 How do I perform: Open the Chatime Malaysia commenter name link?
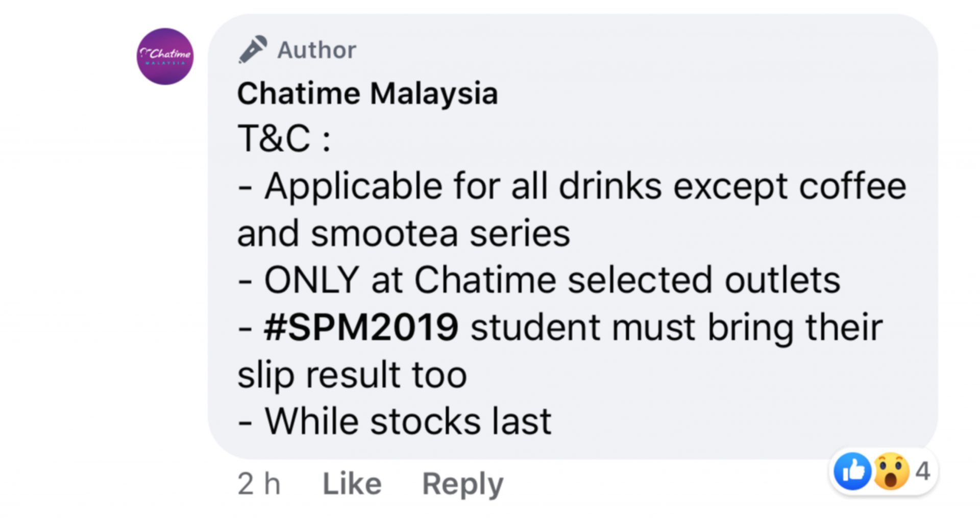pos(367,93)
